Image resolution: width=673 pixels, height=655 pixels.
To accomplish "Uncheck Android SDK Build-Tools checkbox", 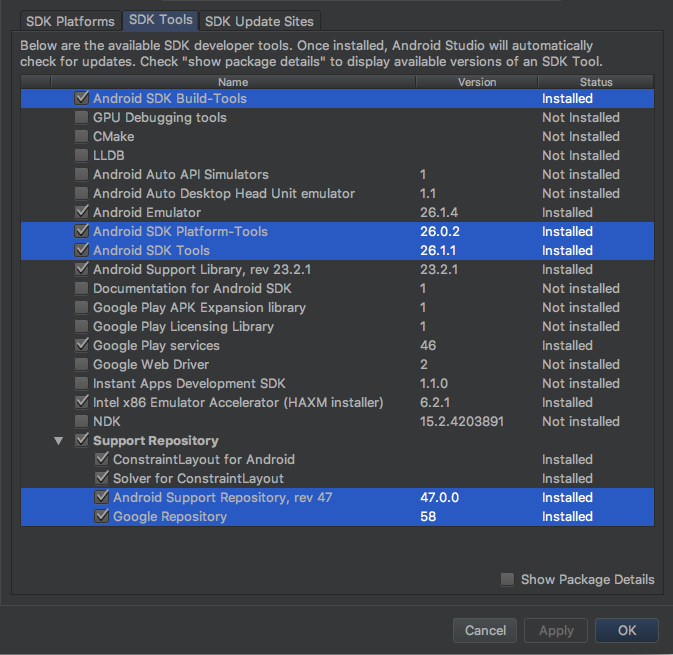I will [81, 99].
